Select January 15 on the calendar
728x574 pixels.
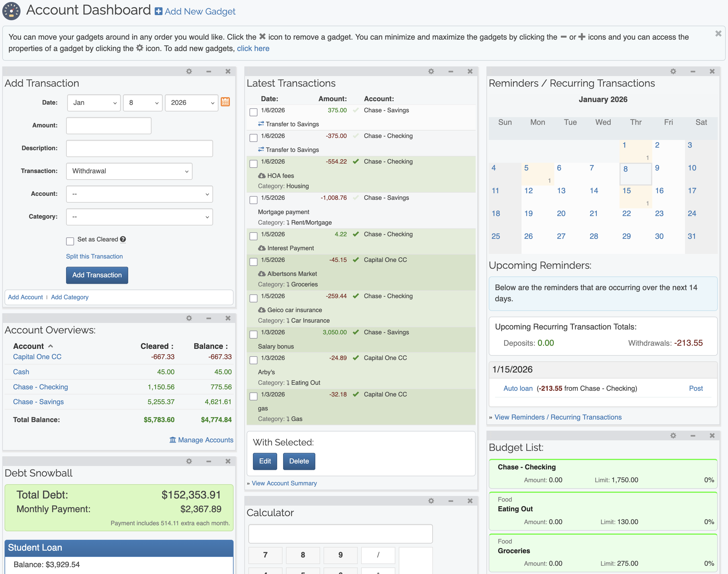[x=627, y=191]
